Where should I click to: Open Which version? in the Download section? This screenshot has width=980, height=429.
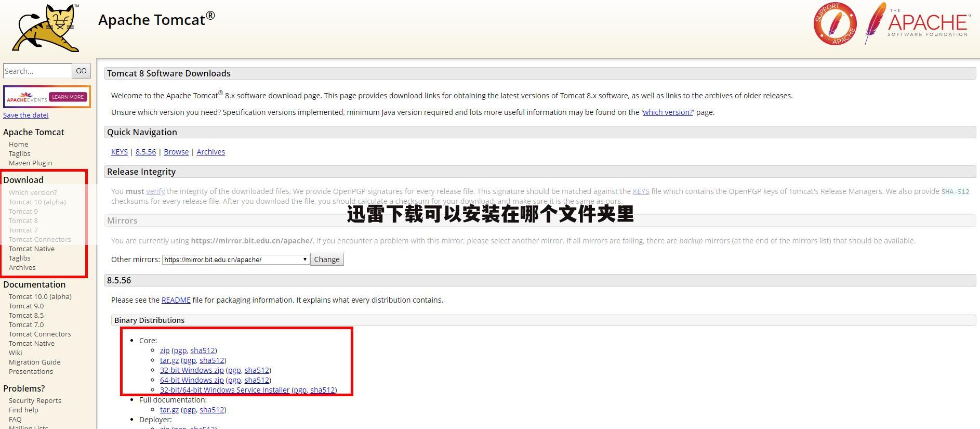[x=33, y=192]
